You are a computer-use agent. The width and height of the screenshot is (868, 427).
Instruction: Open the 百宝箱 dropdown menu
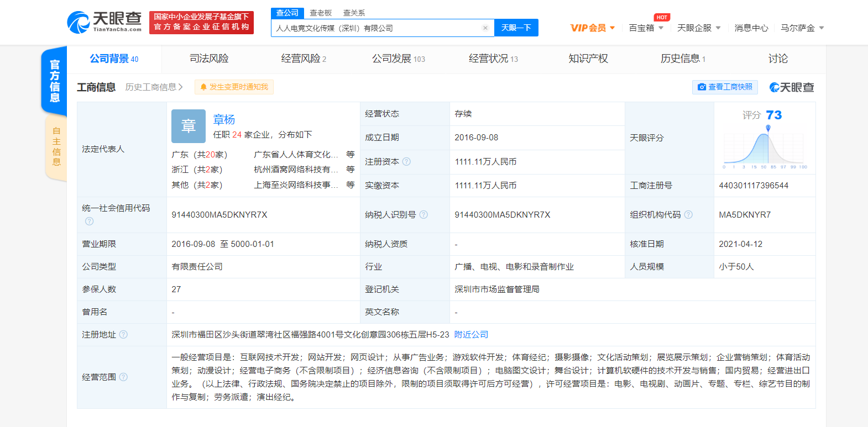pos(646,28)
